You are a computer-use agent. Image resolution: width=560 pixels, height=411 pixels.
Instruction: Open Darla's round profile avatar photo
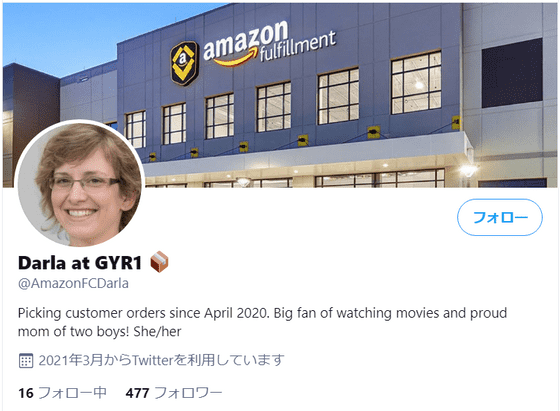(80, 184)
